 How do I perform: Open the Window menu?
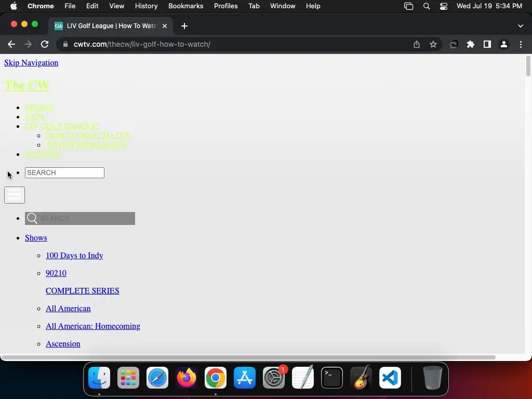coord(283,6)
